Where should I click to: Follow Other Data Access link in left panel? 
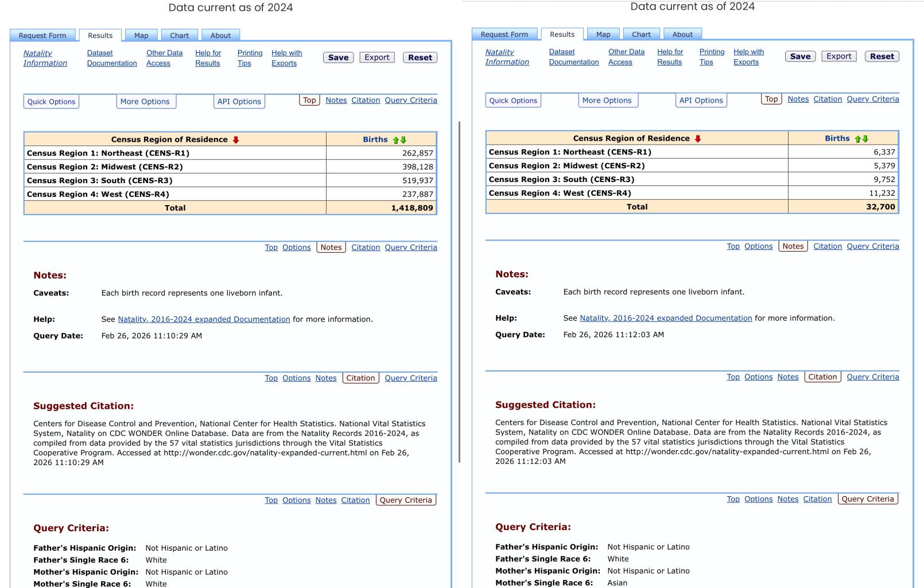[x=164, y=58]
